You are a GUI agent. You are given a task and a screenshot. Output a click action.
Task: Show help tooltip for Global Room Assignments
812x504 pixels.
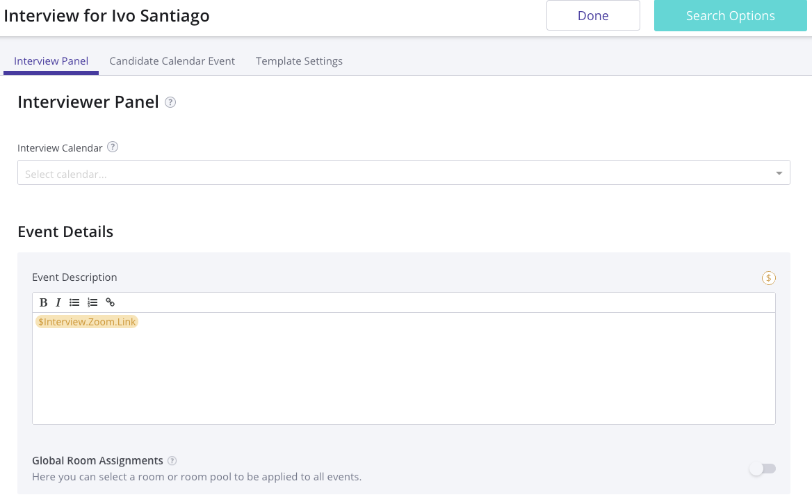coord(172,461)
